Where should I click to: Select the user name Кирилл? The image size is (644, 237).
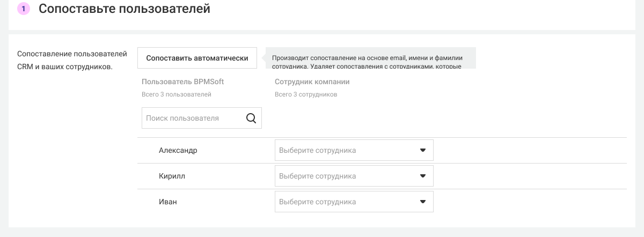coord(172,176)
